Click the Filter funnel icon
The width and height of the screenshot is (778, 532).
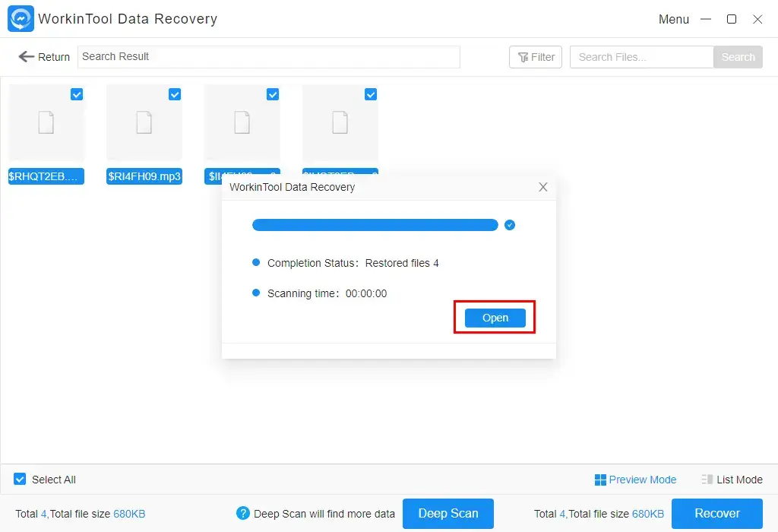523,58
